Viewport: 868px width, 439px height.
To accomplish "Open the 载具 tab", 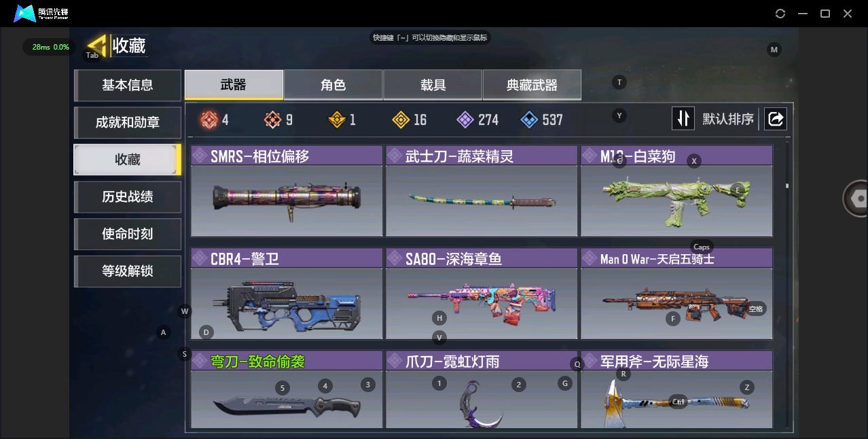I will coord(433,85).
